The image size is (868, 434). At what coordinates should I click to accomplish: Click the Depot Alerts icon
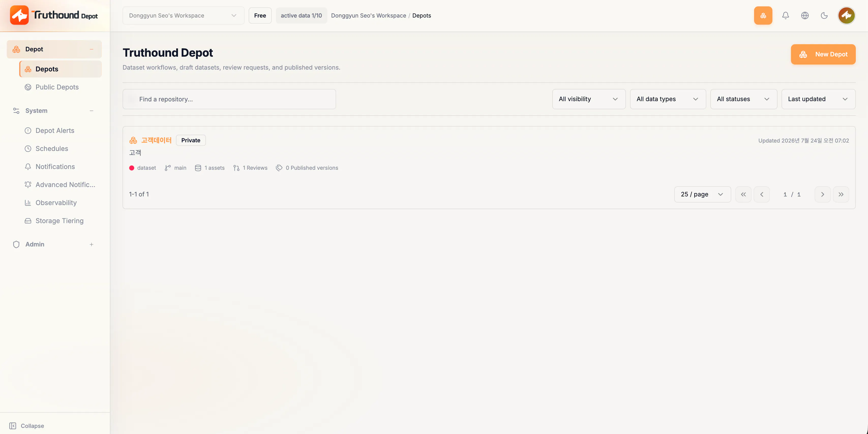[x=28, y=131]
